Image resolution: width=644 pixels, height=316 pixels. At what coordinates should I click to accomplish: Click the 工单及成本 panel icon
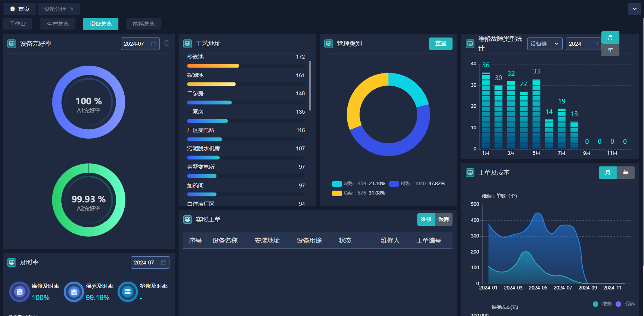tap(470, 173)
